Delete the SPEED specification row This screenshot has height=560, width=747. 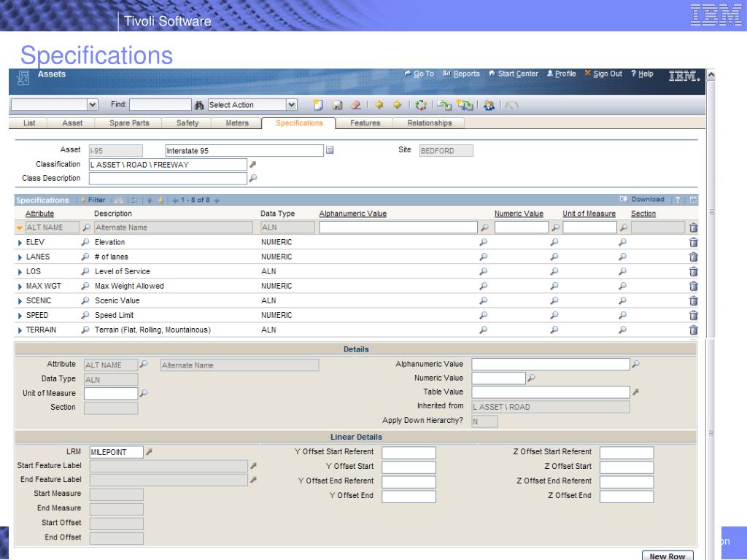[694, 315]
